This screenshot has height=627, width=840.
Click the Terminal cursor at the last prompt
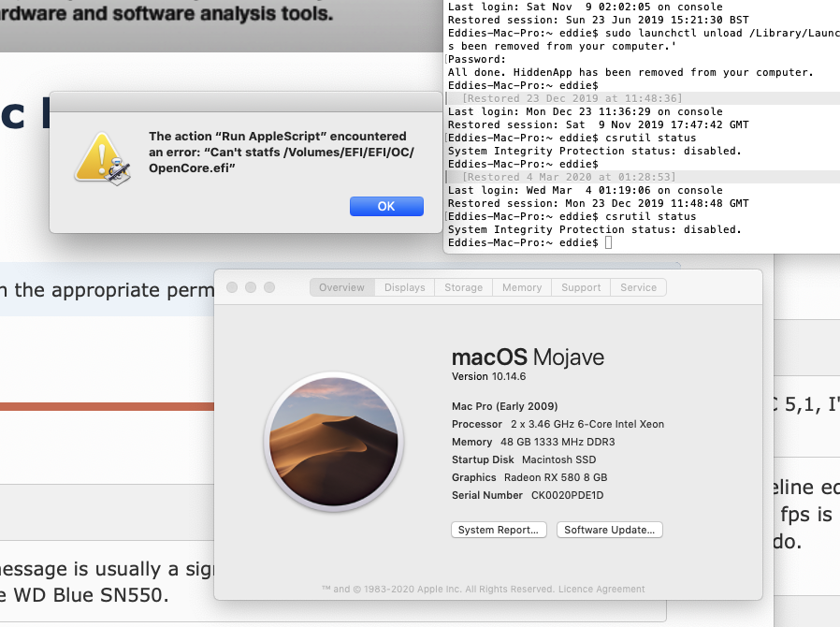point(608,242)
